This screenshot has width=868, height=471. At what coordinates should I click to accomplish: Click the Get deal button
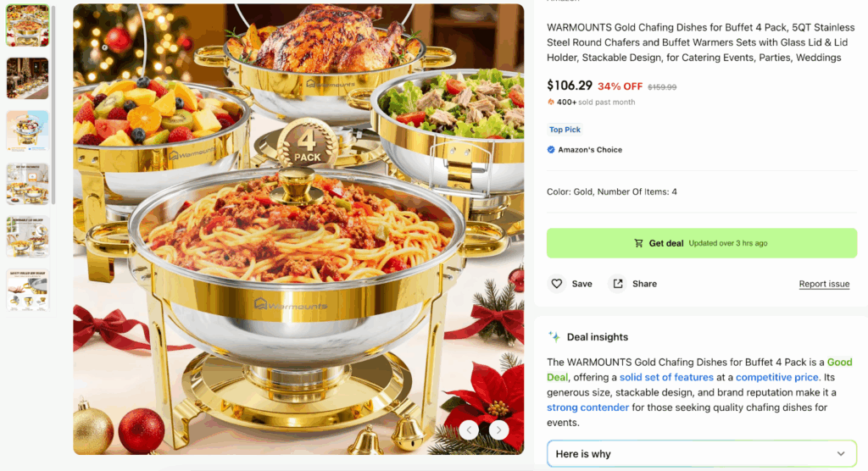(701, 243)
